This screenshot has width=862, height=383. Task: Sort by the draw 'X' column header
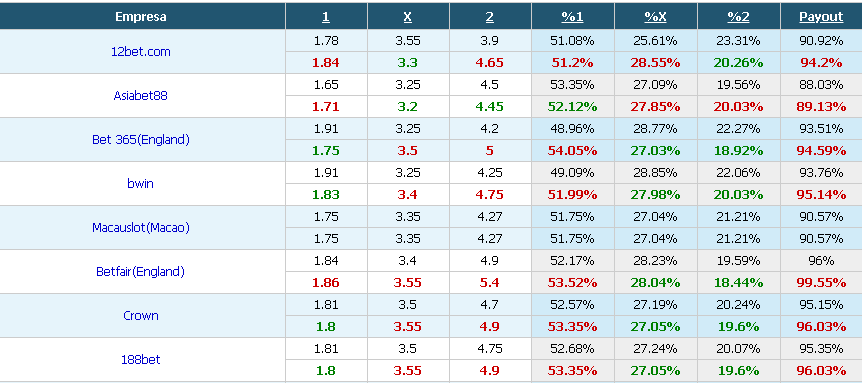pos(407,17)
